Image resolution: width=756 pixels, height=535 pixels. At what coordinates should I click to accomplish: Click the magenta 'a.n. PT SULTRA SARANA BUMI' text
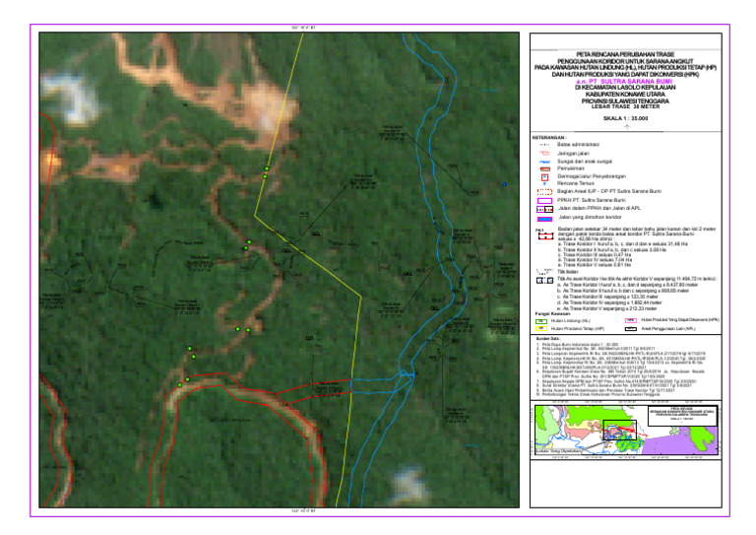tap(624, 82)
